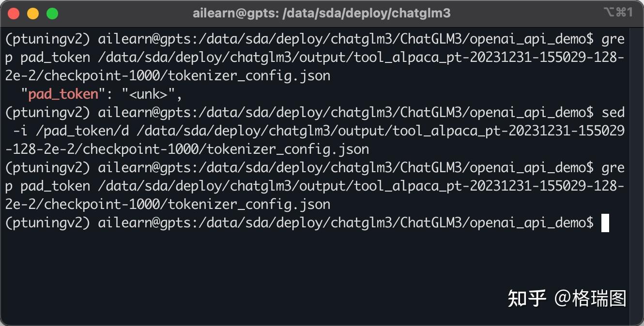This screenshot has width=644, height=326.
Task: Click the red highlighted pad_token match
Action: pyautogui.click(x=63, y=94)
